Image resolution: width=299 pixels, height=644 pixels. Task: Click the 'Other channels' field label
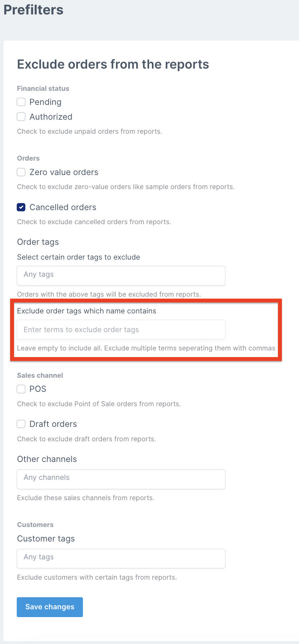coord(47,459)
